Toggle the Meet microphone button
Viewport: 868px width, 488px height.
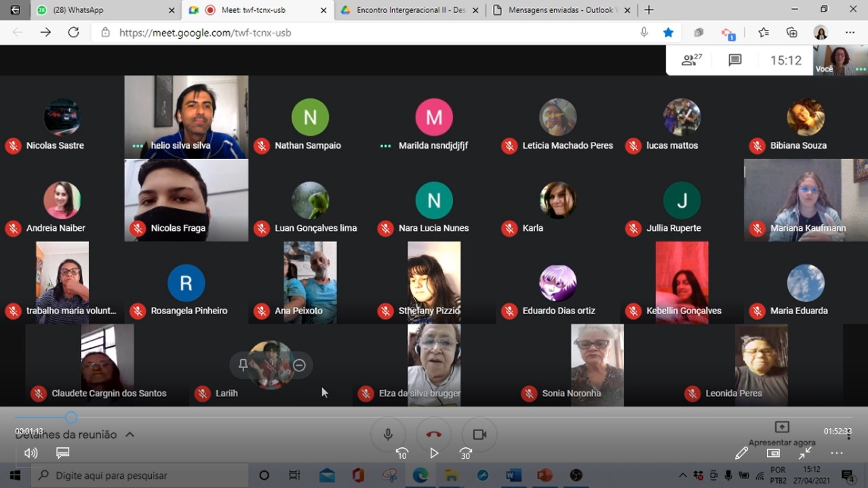point(388,434)
